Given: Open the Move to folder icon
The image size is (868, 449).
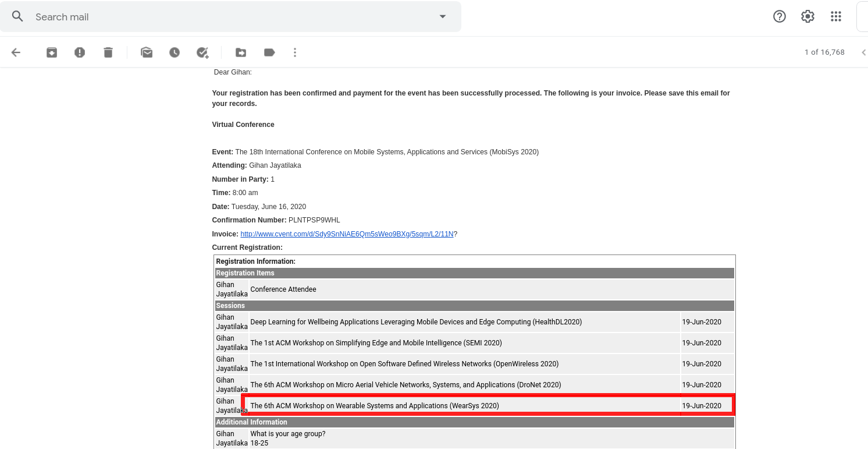Looking at the screenshot, I should pos(241,52).
